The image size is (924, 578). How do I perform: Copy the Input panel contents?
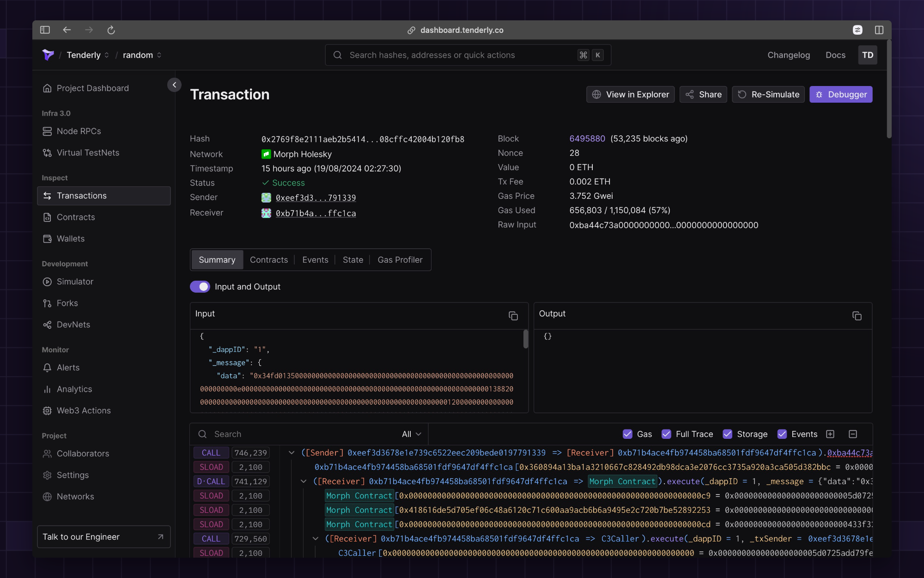point(513,316)
